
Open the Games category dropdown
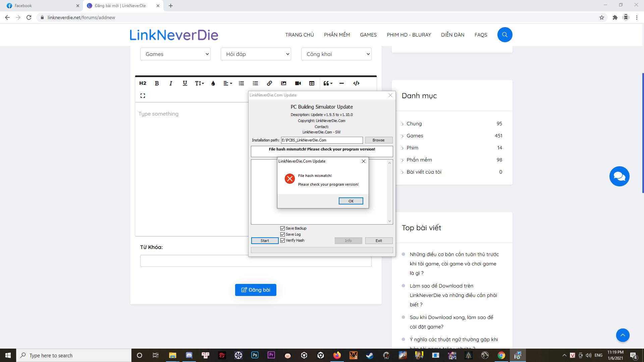(x=175, y=54)
